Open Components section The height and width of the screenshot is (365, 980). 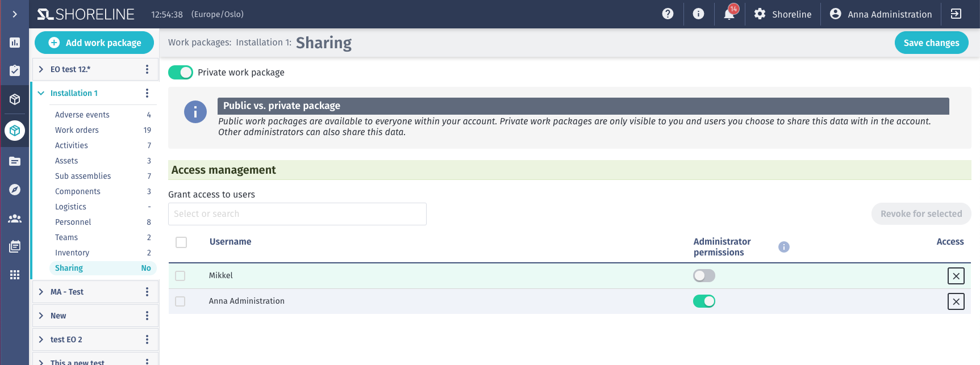103,191
